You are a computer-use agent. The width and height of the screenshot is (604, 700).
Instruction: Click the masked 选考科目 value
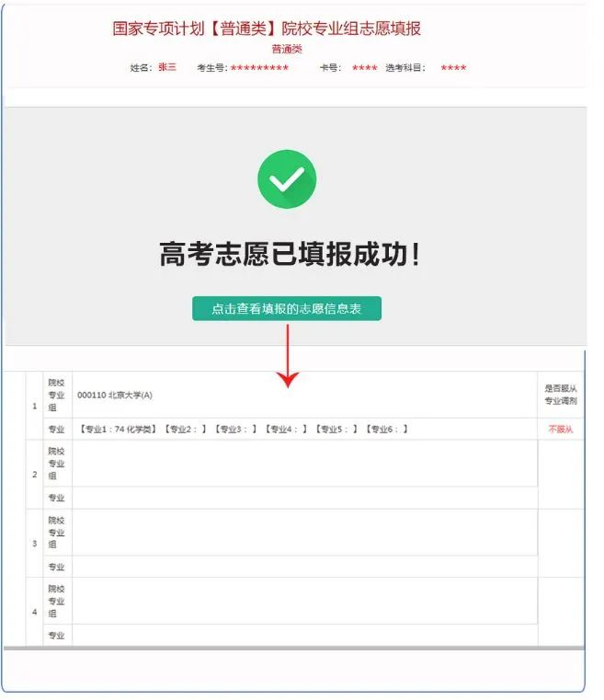[453, 68]
